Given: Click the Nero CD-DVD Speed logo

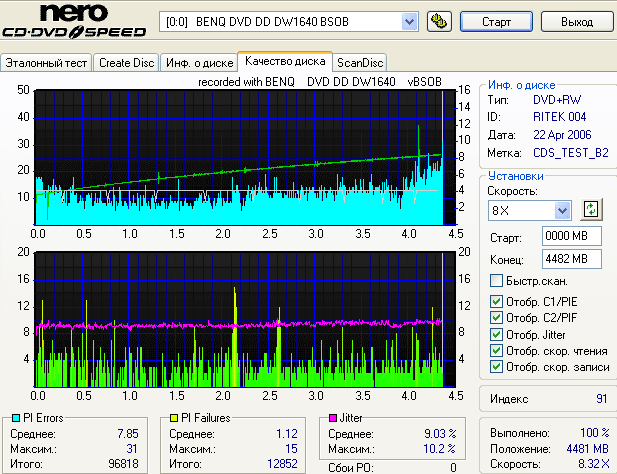Looking at the screenshot, I should coord(74,22).
